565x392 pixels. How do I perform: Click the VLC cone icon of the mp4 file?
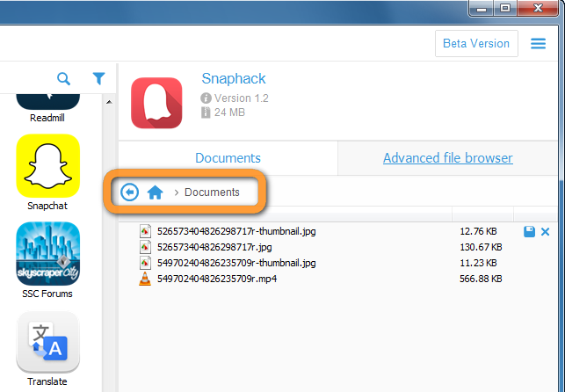145,279
